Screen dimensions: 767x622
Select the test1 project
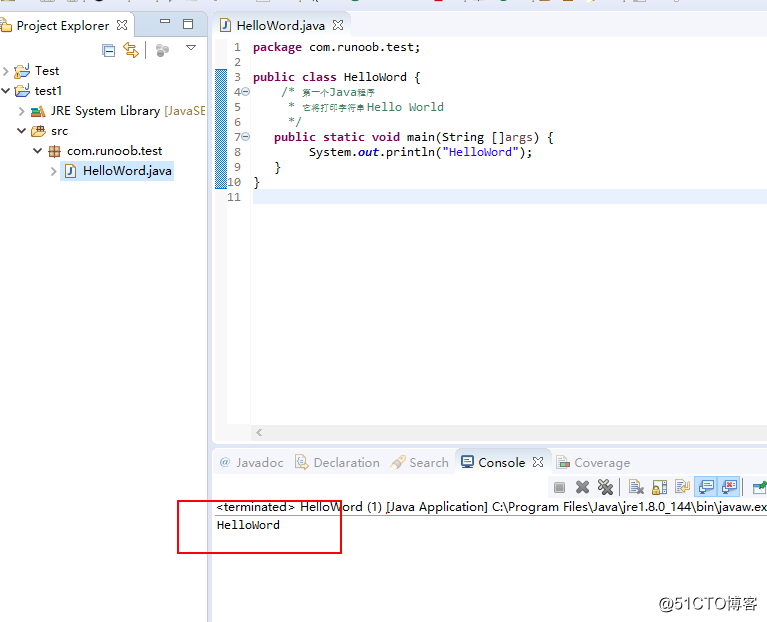coord(48,91)
